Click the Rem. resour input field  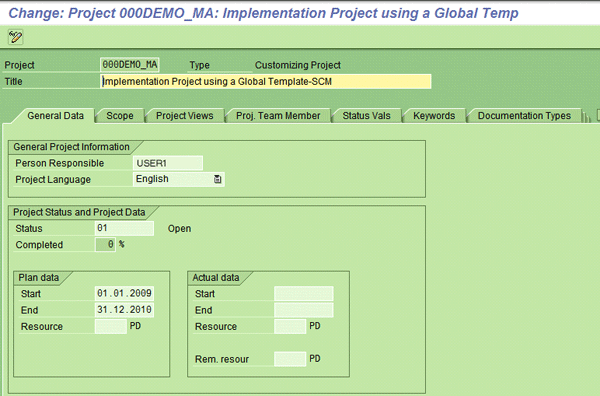click(x=290, y=359)
